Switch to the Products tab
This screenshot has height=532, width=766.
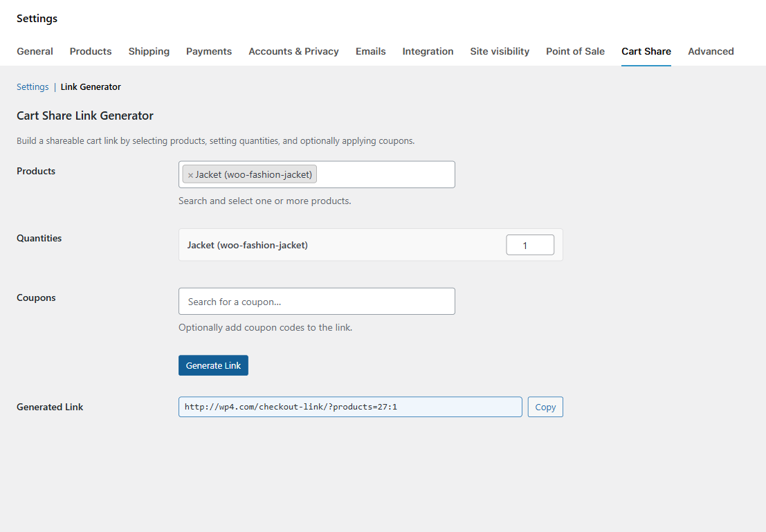(91, 51)
